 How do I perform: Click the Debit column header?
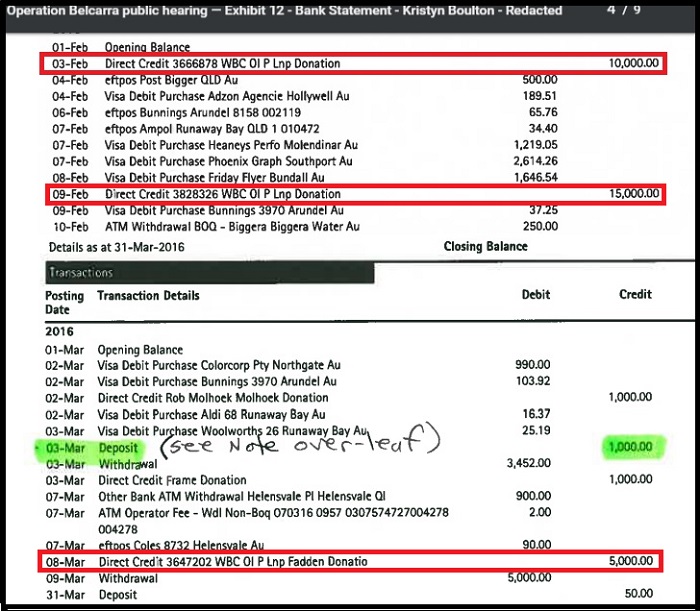[536, 295]
